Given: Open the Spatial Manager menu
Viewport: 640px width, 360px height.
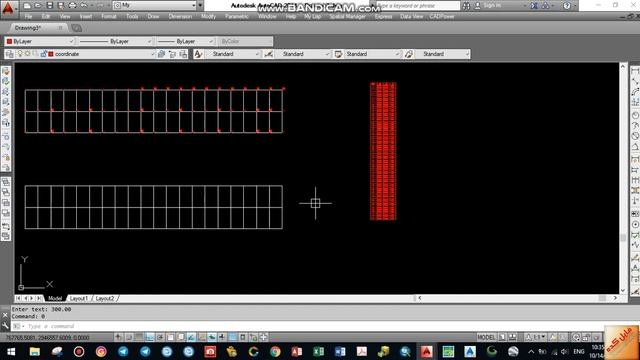Looking at the screenshot, I should 347,16.
